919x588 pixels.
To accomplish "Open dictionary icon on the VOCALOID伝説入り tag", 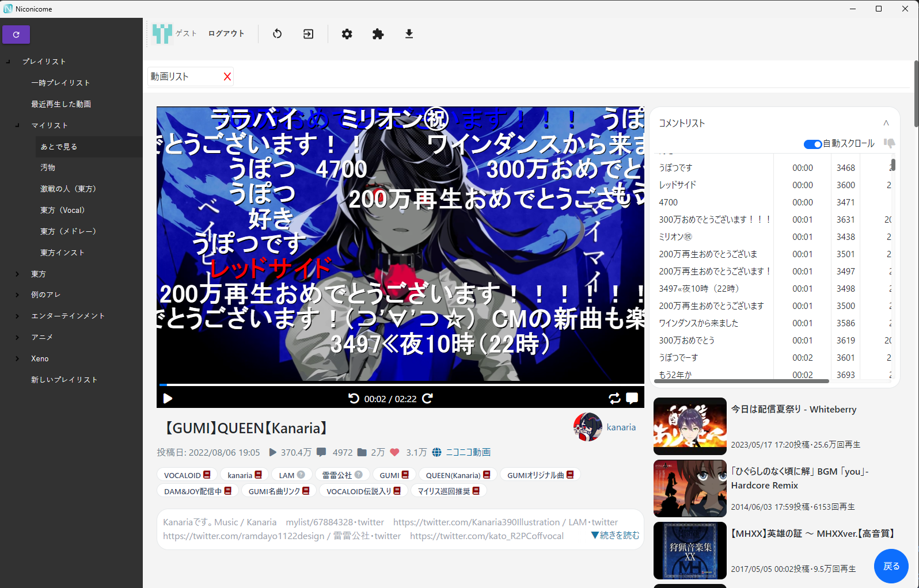I will tap(397, 491).
